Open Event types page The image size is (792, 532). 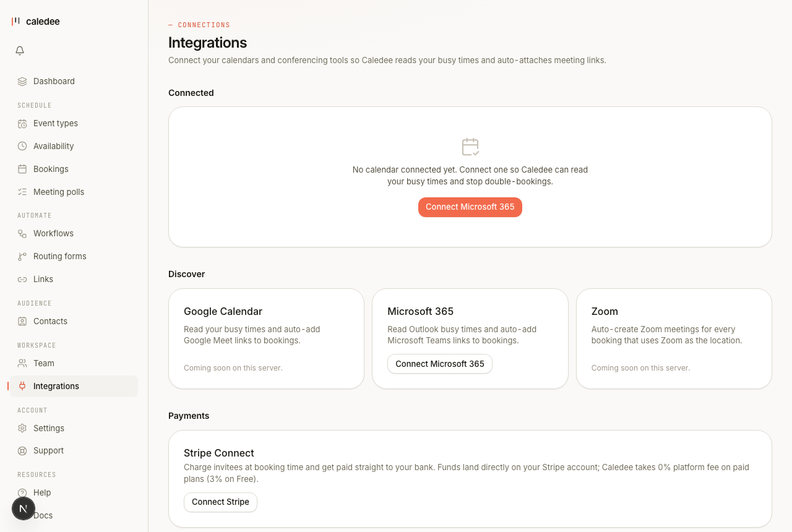(74, 123)
